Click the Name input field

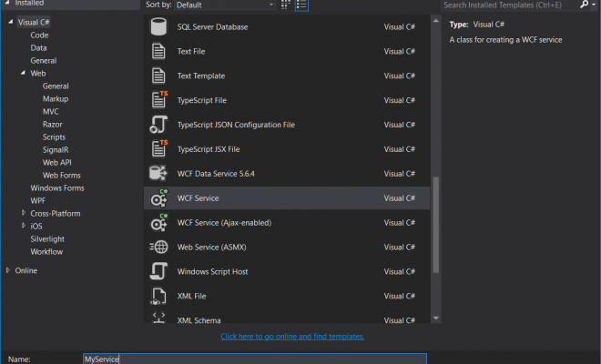[x=254, y=359]
